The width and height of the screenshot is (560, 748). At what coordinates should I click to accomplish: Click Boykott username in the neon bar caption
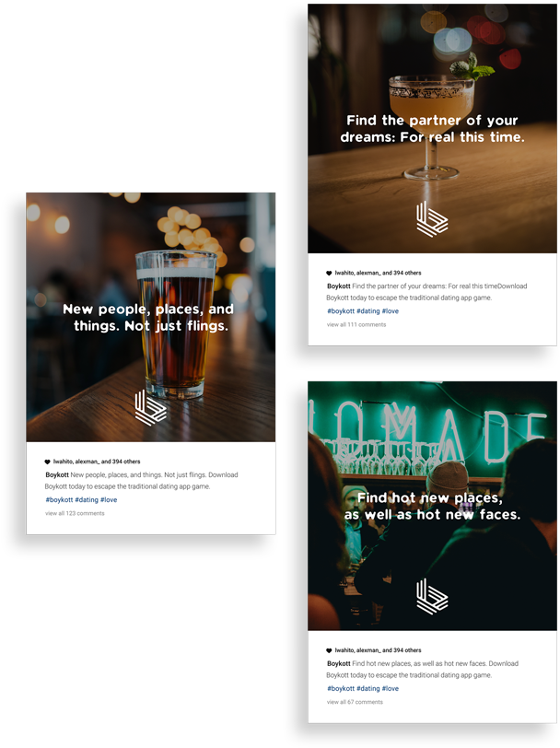(339, 663)
